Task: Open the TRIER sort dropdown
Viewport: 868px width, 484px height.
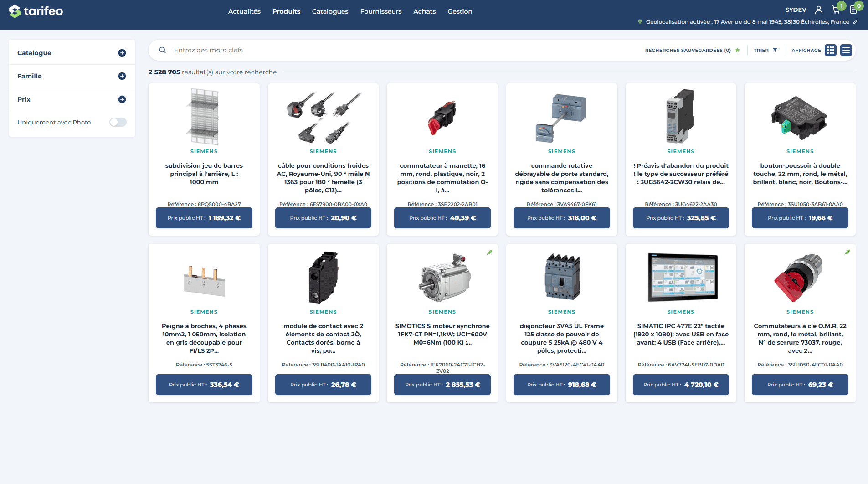Action: [x=765, y=50]
